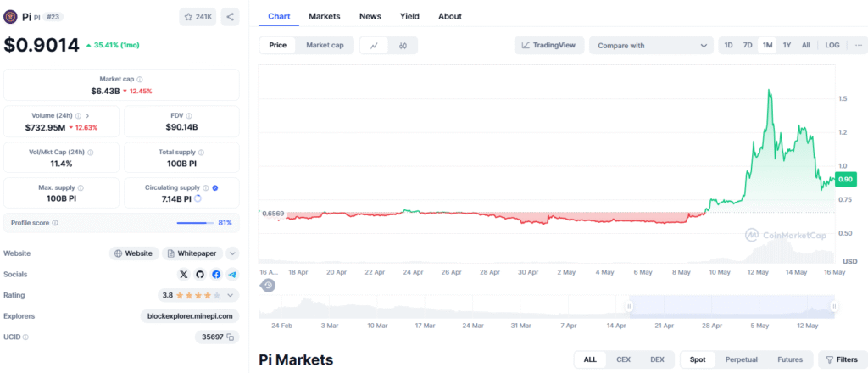Filter markets by DEX
This screenshot has height=373, width=868.
click(657, 359)
